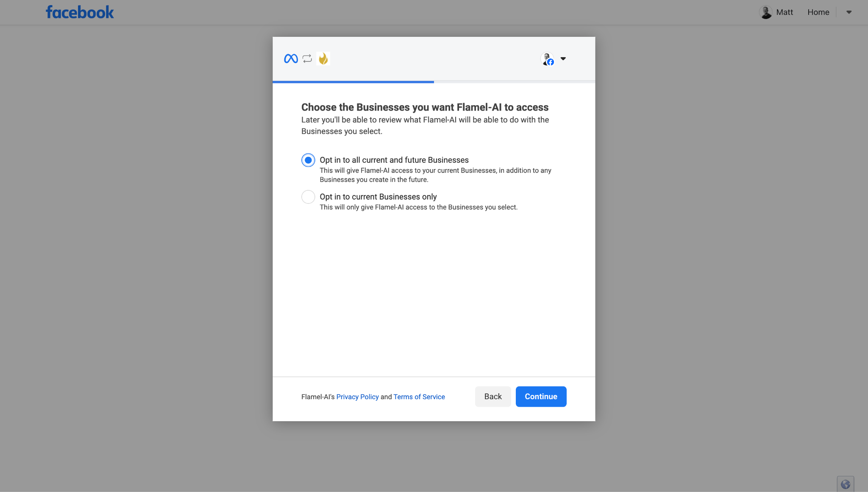
Task: Click Matt's profile picture in the top bar
Action: point(765,12)
